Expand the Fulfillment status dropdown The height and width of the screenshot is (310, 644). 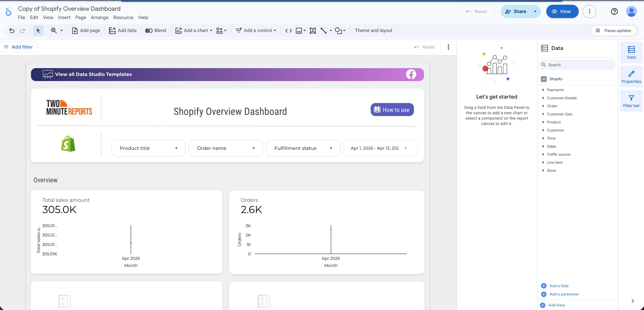[303, 148]
